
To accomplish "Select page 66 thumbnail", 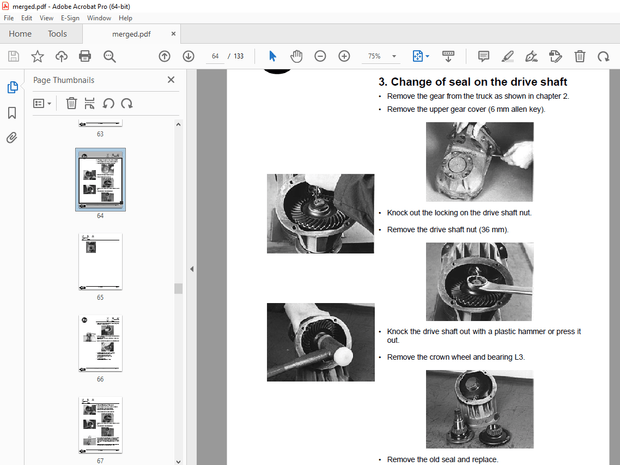I will (x=100, y=344).
